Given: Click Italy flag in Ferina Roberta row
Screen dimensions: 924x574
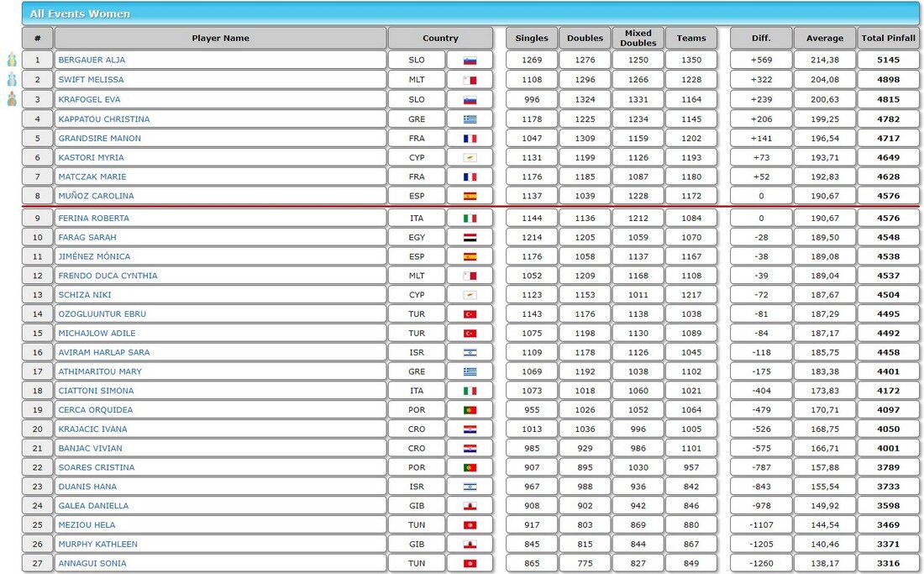Looking at the screenshot, I should point(470,218).
